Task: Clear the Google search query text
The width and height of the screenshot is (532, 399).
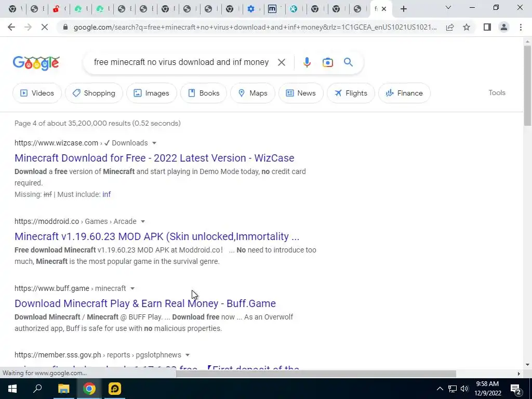Action: (281, 62)
